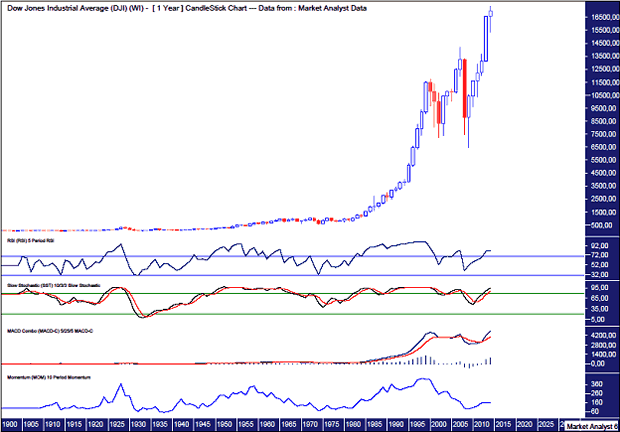620x432 pixels.
Task: Click the 1945 year label
Action: click(203, 424)
